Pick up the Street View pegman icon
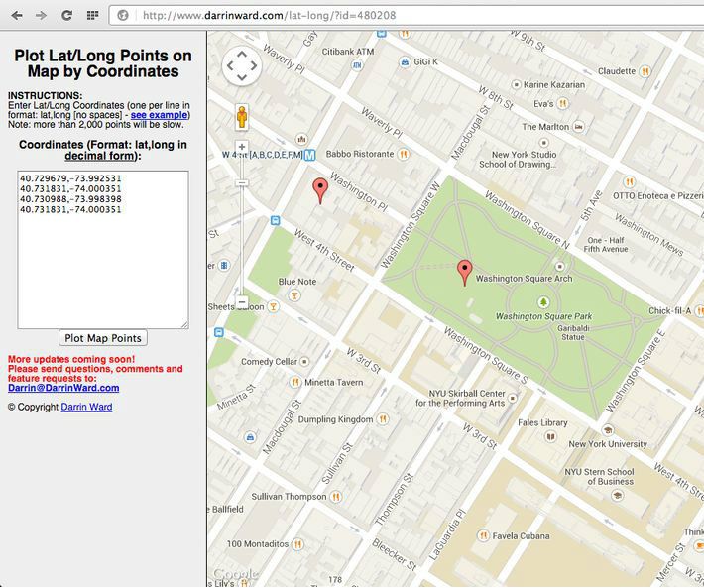Viewport: 704px width, 588px height. 242,117
